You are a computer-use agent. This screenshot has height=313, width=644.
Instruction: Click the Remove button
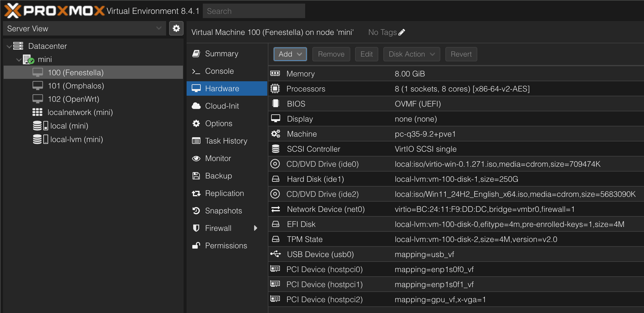(331, 54)
